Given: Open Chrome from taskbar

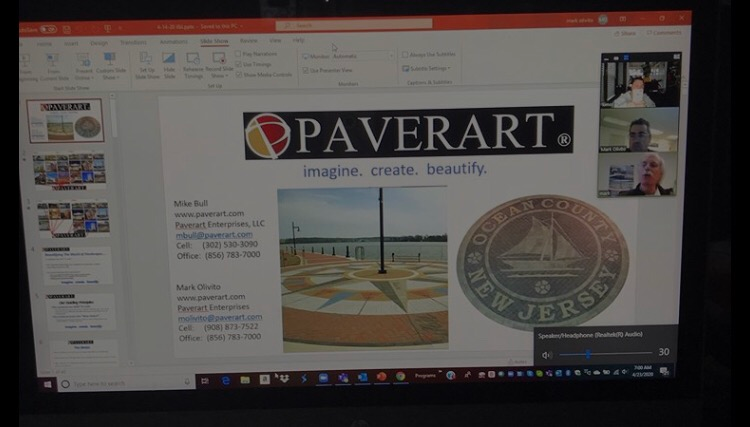Looking at the screenshot, I should [400, 376].
